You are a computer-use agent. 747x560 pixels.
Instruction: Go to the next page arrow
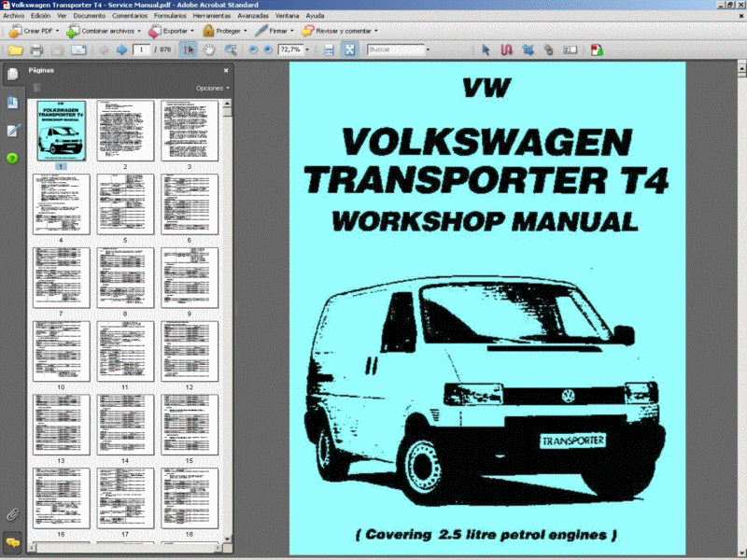(121, 50)
